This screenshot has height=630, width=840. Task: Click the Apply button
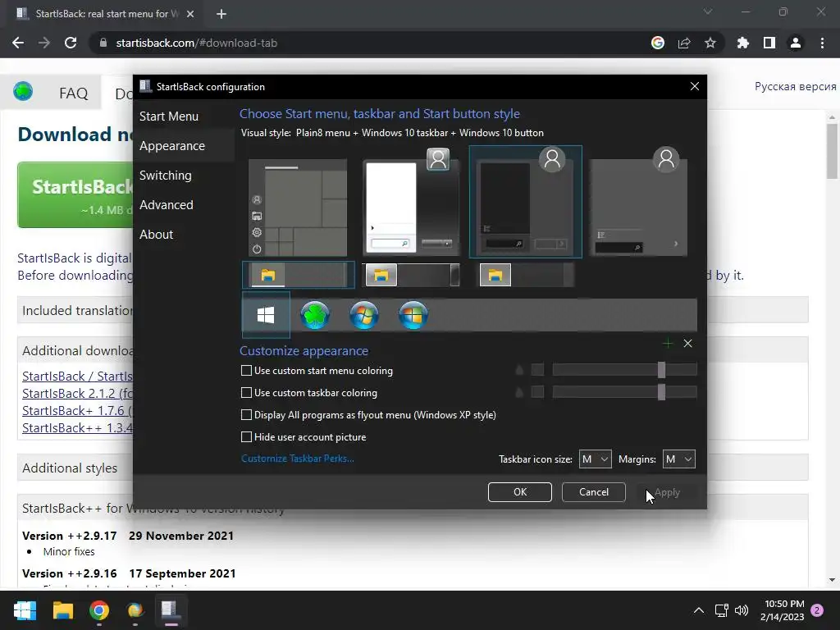click(x=667, y=492)
